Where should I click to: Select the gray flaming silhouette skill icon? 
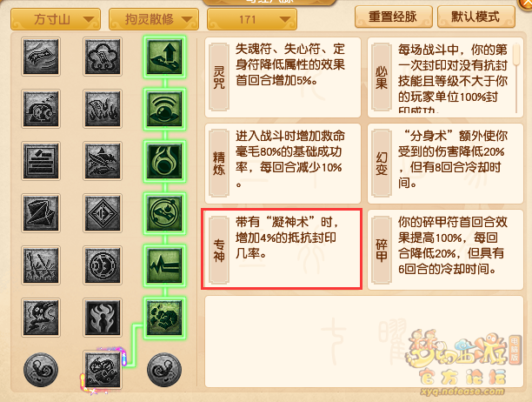point(103,318)
